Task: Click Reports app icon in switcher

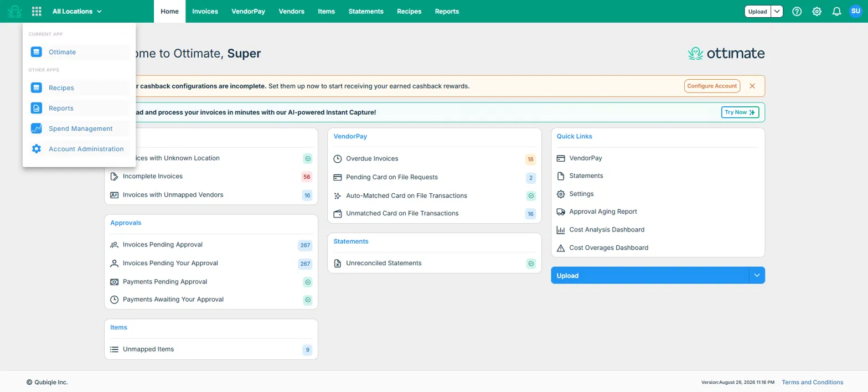Action: (x=37, y=108)
